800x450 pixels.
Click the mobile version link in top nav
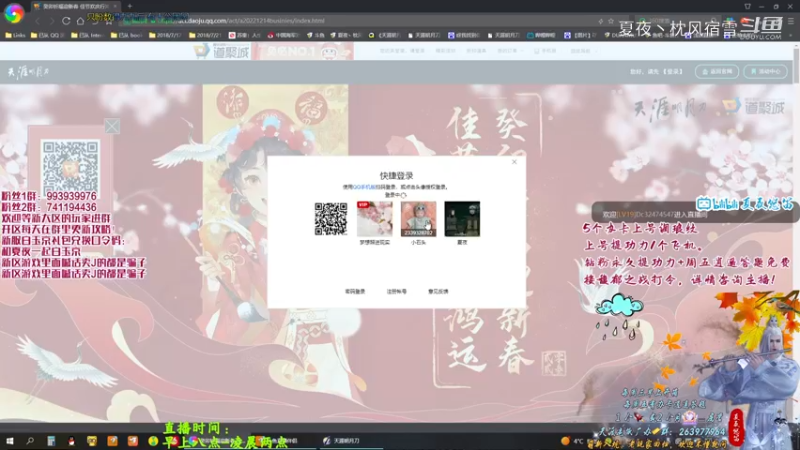pyautogui.click(x=545, y=51)
